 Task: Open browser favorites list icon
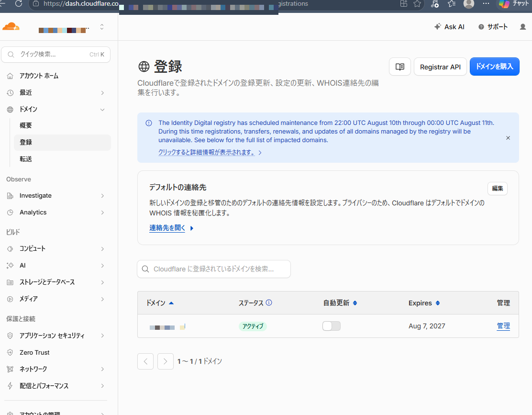coord(452,4)
